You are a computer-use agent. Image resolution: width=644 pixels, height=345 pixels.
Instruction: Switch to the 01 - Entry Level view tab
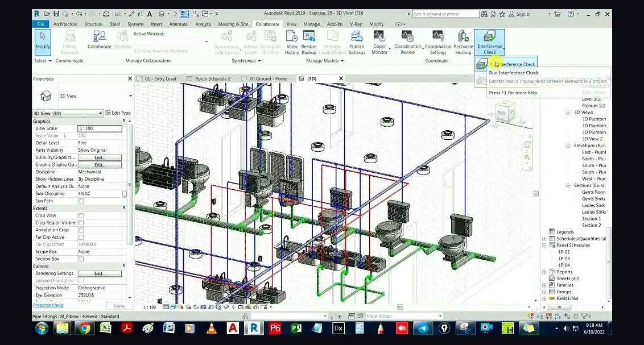[160, 79]
